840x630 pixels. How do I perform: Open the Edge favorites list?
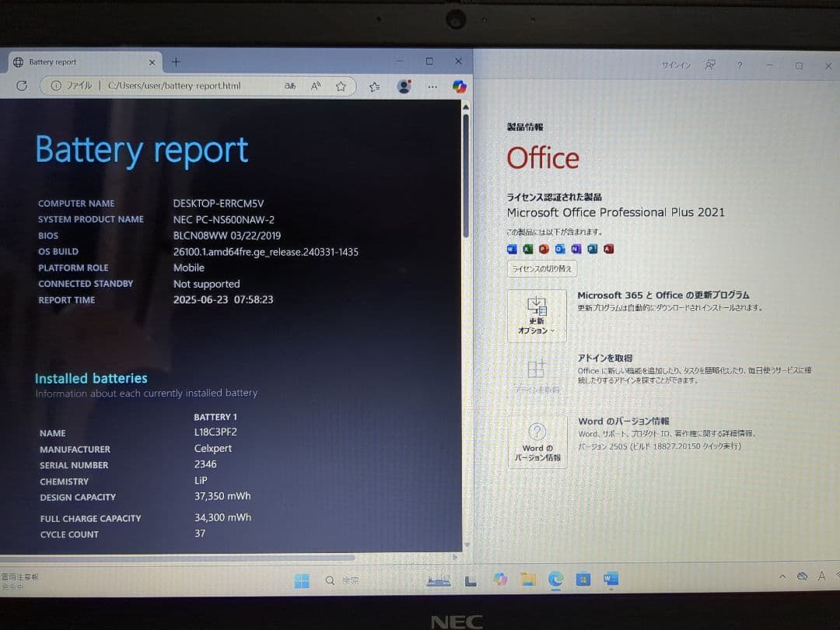pos(375,87)
